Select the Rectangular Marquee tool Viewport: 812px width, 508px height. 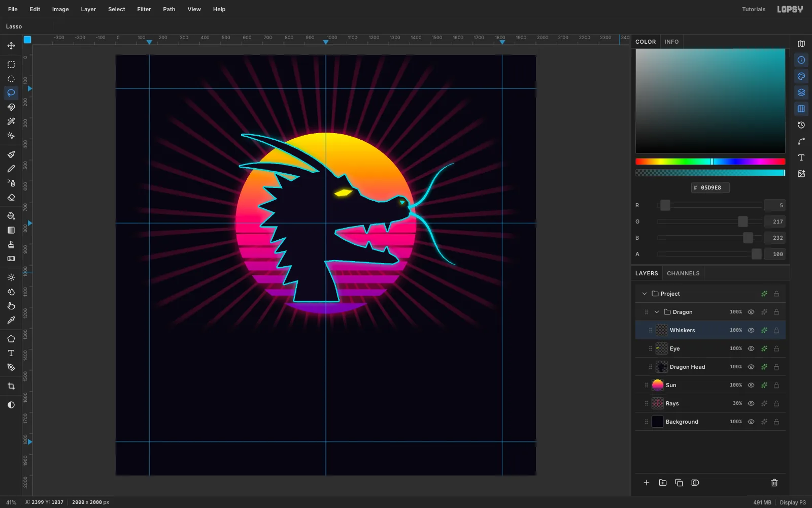[x=11, y=65]
